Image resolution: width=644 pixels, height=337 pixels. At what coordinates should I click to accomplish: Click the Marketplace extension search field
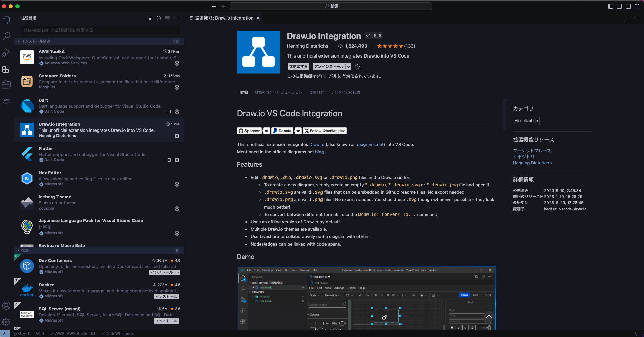(100, 30)
